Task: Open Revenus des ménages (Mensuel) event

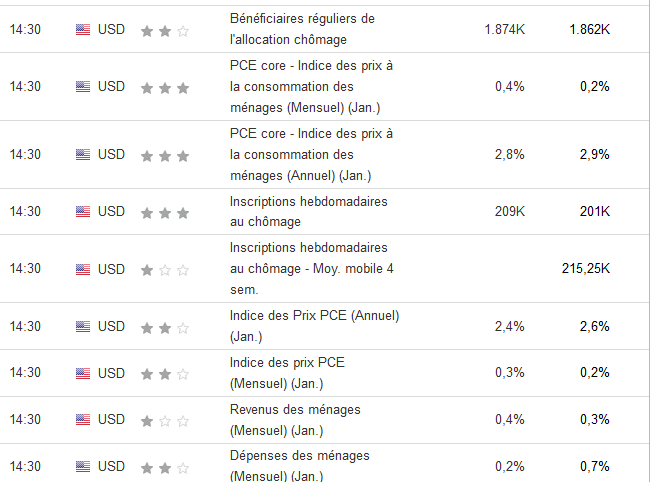Action: pos(294,420)
